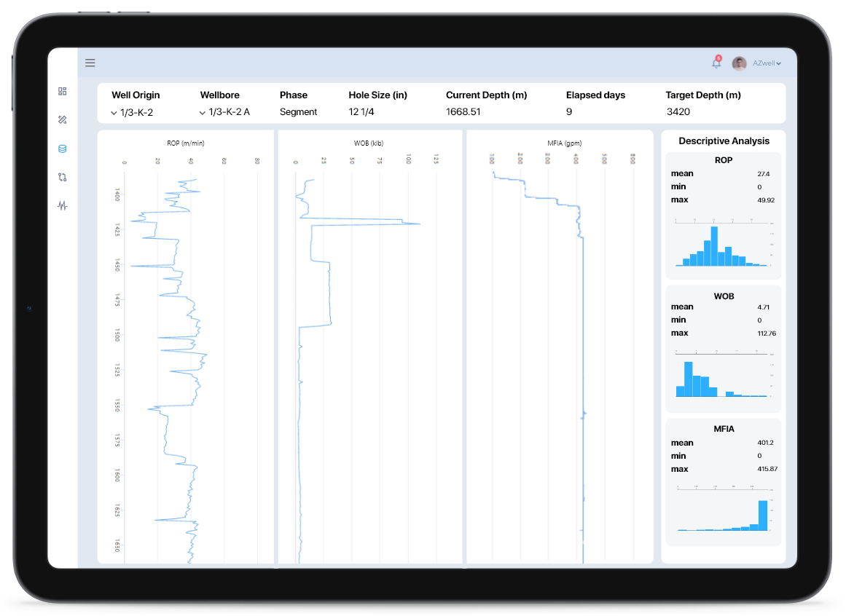Click the WOB peak spike on the chart
This screenshot has height=616, width=846.
pos(418,224)
